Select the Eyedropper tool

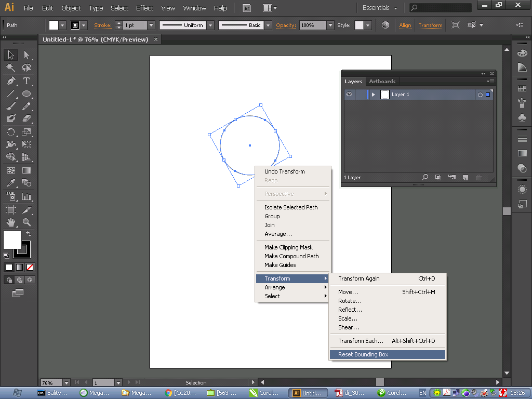pos(11,183)
